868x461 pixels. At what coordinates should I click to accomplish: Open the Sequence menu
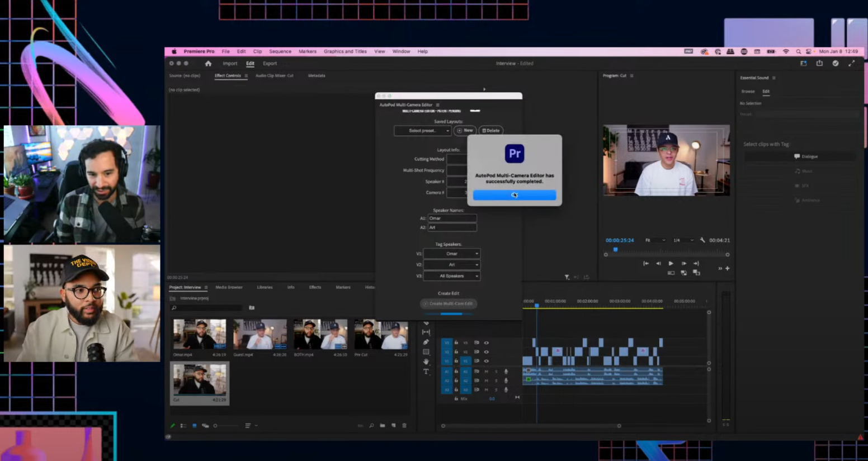(x=280, y=51)
